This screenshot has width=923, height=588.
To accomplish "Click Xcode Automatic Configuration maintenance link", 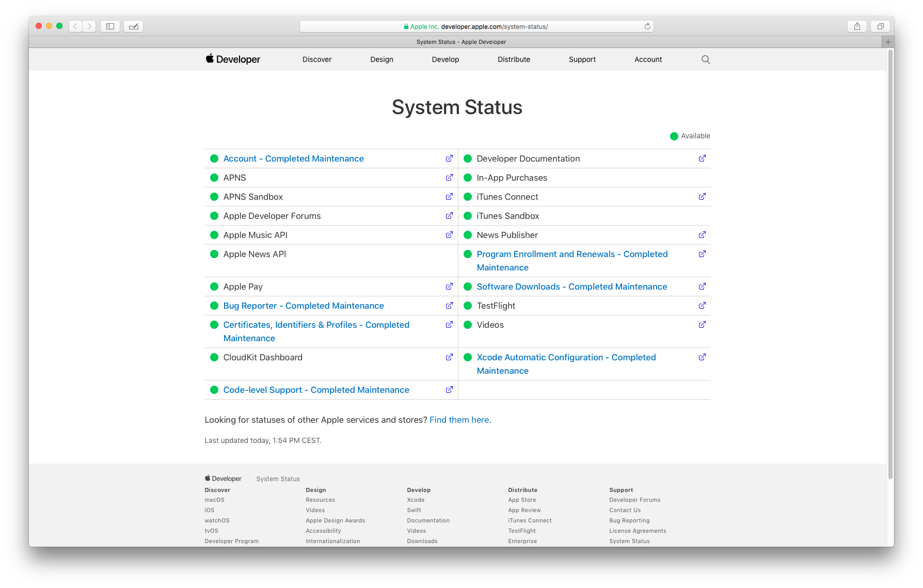I will coord(566,364).
